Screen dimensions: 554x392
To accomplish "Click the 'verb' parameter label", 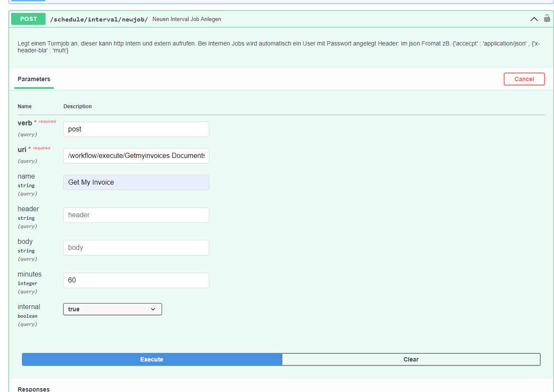I will (25, 123).
